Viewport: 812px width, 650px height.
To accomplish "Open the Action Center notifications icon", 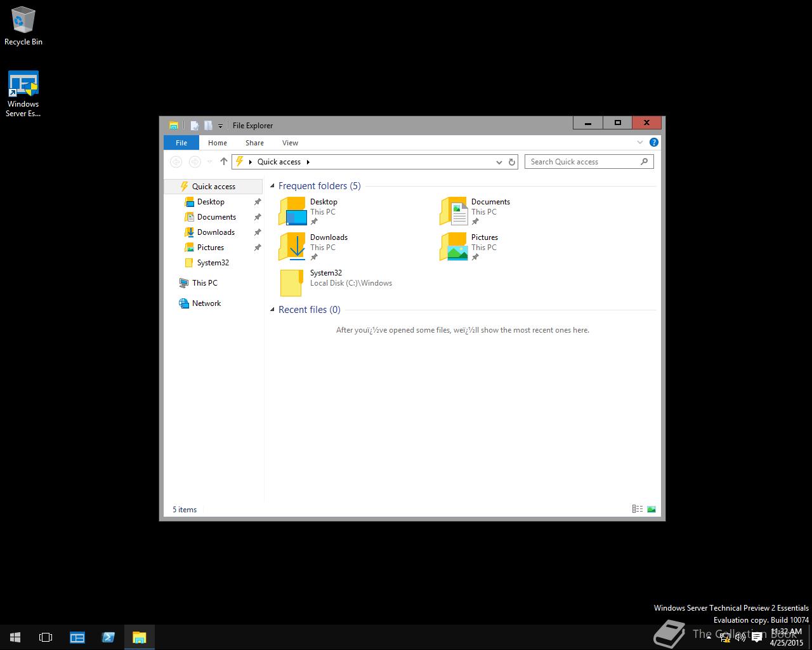I will (756, 637).
